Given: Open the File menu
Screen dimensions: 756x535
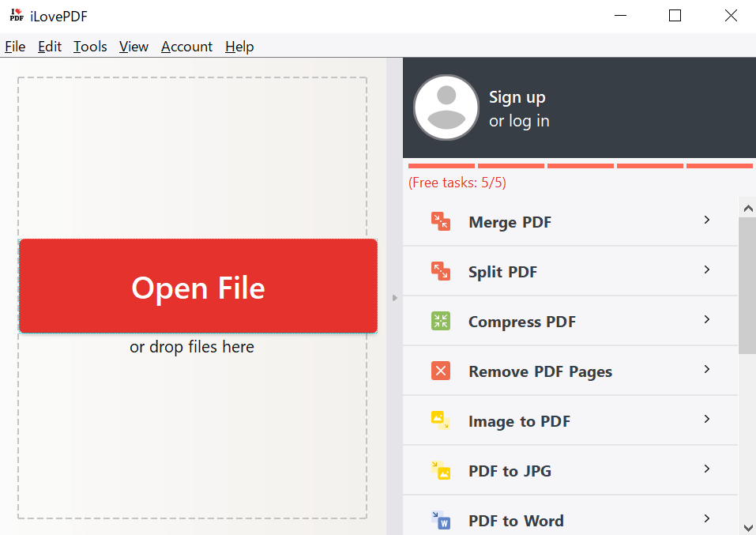Looking at the screenshot, I should [15, 47].
